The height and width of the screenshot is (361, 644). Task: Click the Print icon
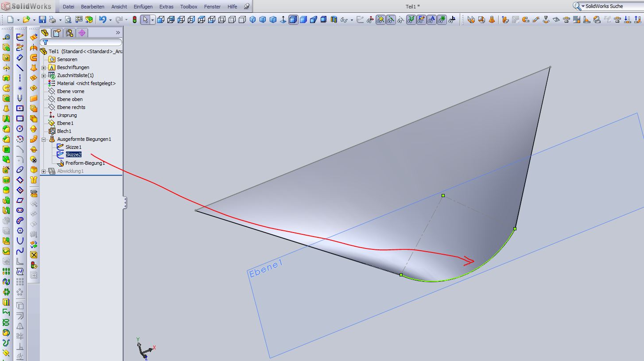(53, 19)
